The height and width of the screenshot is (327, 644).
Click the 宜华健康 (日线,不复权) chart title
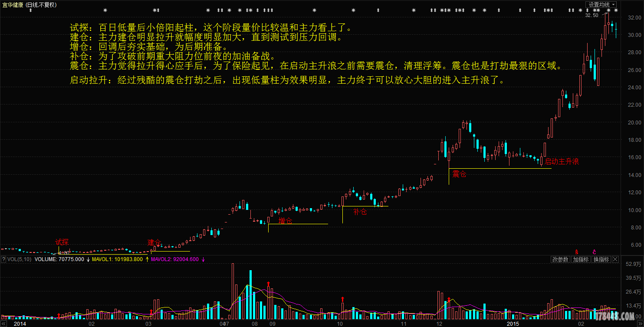tap(29, 4)
